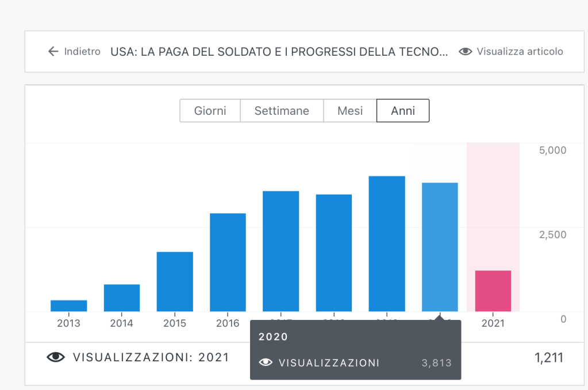Click the eye icon beside Visualizza articolo

466,52
